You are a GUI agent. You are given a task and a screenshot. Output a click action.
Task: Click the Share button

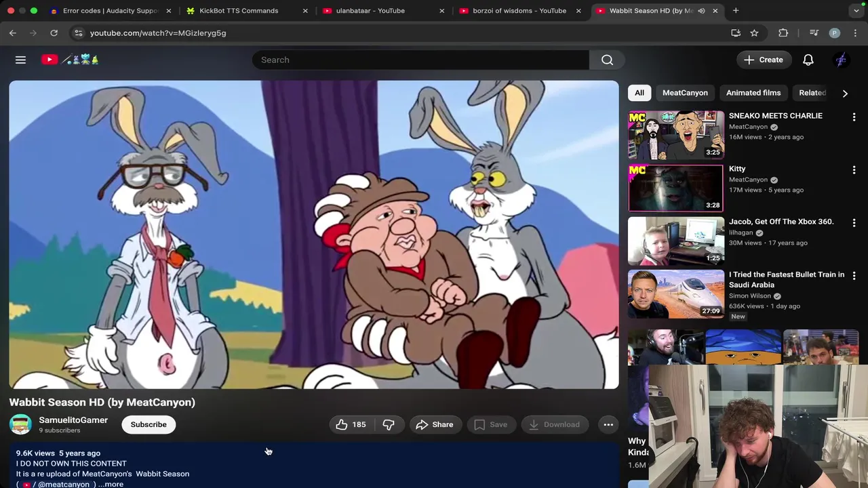[435, 424]
